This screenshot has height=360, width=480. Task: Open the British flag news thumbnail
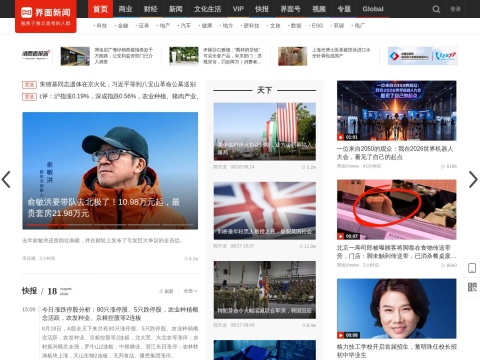[x=265, y=211]
